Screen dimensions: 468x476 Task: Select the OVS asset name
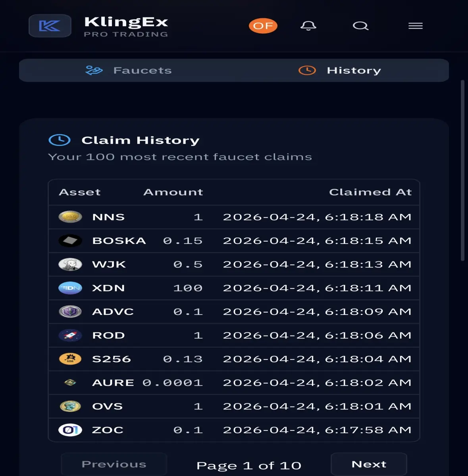107,406
